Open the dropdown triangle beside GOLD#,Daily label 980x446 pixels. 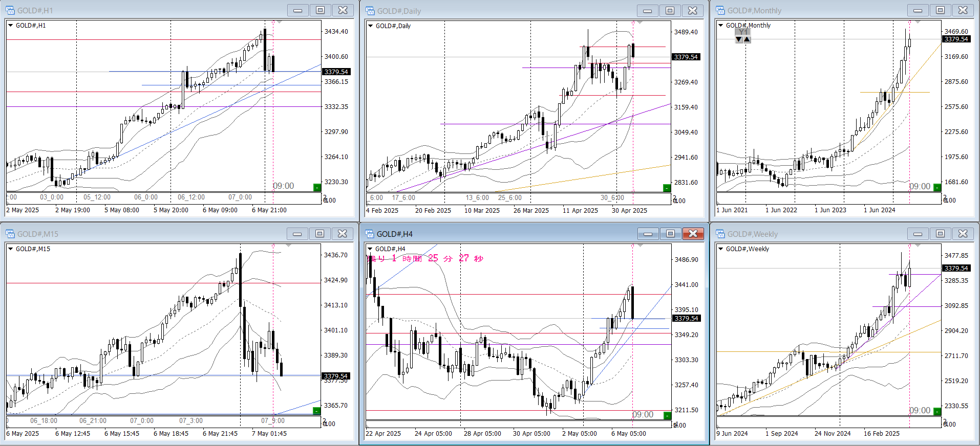(371, 26)
